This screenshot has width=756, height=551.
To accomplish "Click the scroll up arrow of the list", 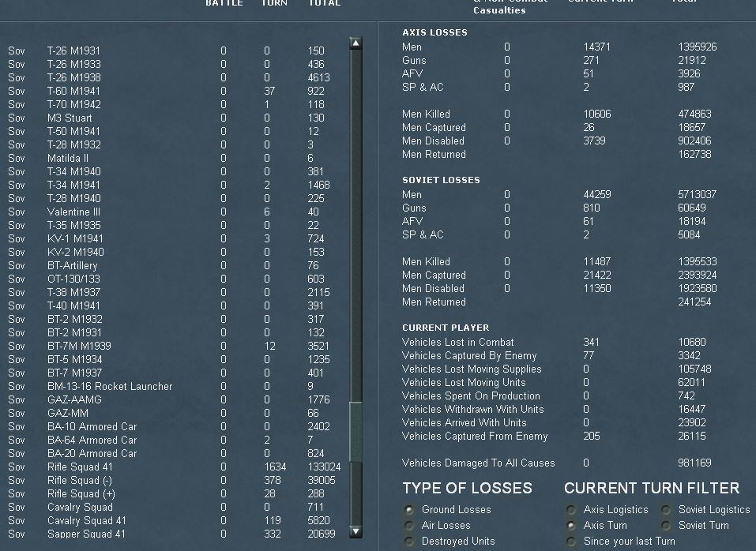I will coord(355,43).
